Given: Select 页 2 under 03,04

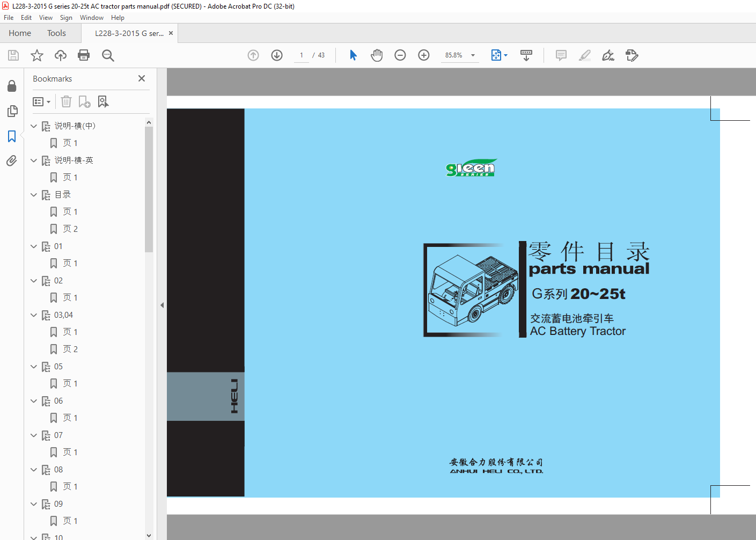Looking at the screenshot, I should click(70, 349).
